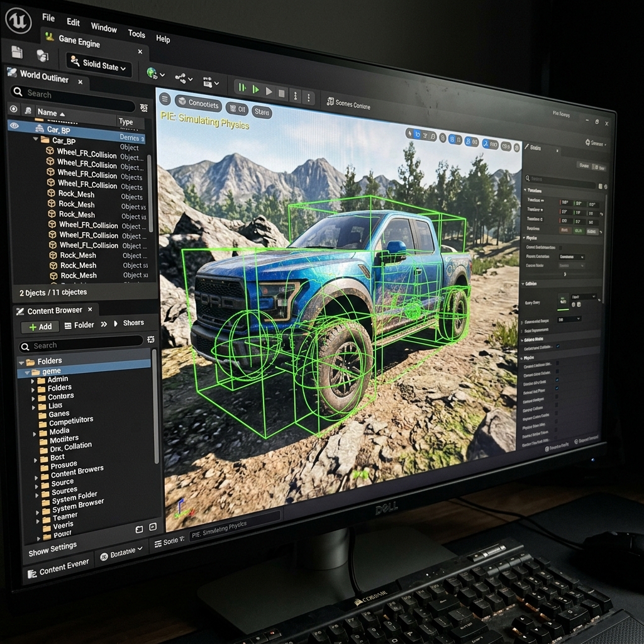The image size is (644, 644).
Task: Click the gray play button
Action: [269, 91]
